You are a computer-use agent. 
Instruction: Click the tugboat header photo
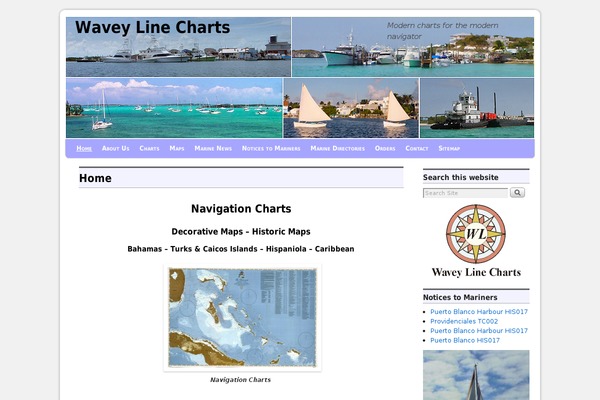point(476,108)
